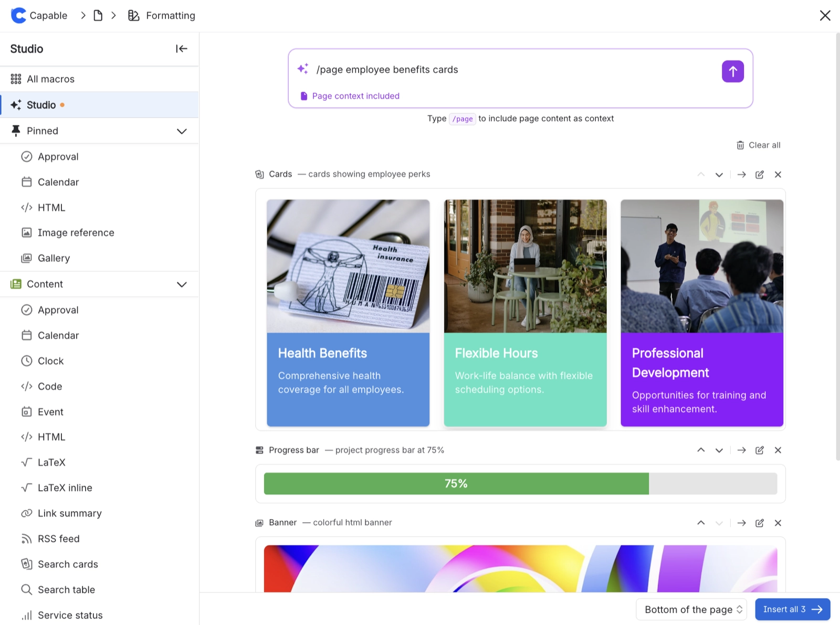The width and height of the screenshot is (840, 625).
Task: Open the Bottom of the page dropdown
Action: (691, 609)
